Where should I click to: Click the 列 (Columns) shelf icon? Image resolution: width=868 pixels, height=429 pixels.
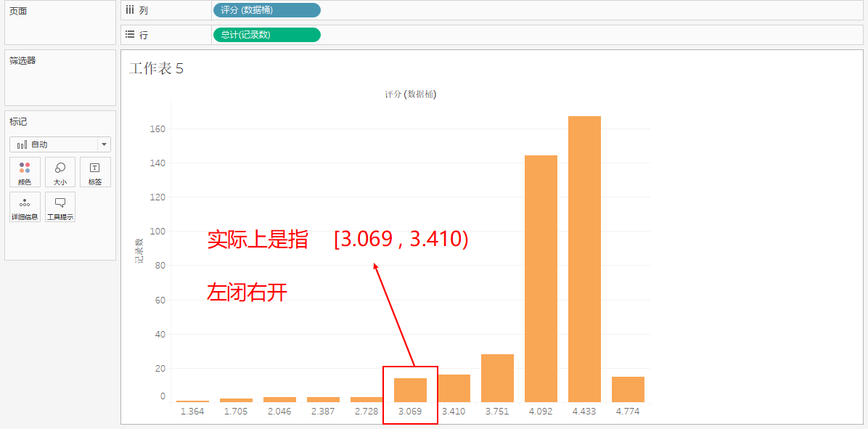(129, 9)
